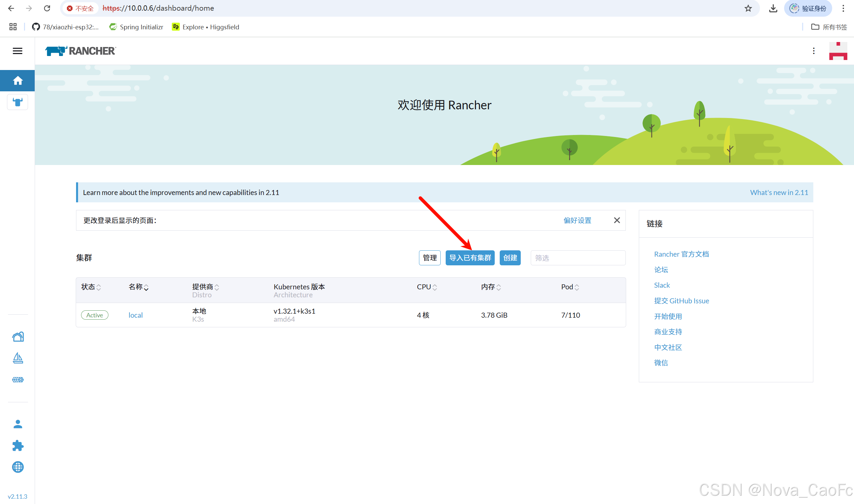
Task: Click the 7/110 Pod count cell
Action: click(570, 315)
